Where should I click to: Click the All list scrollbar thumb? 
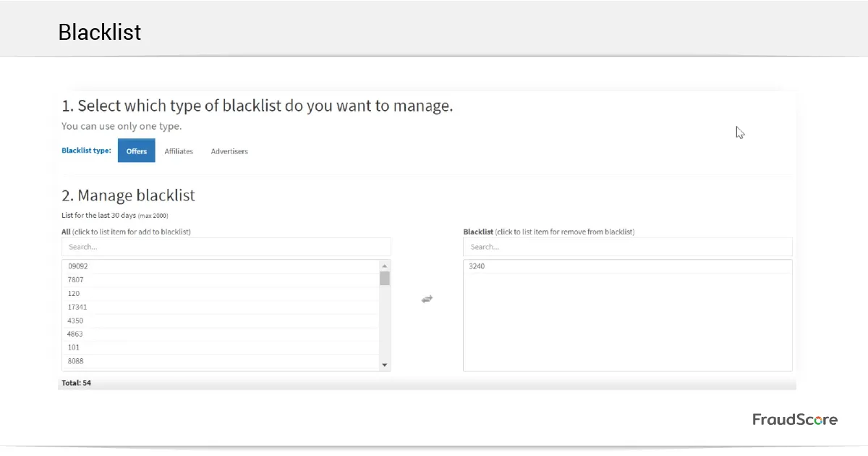point(385,278)
